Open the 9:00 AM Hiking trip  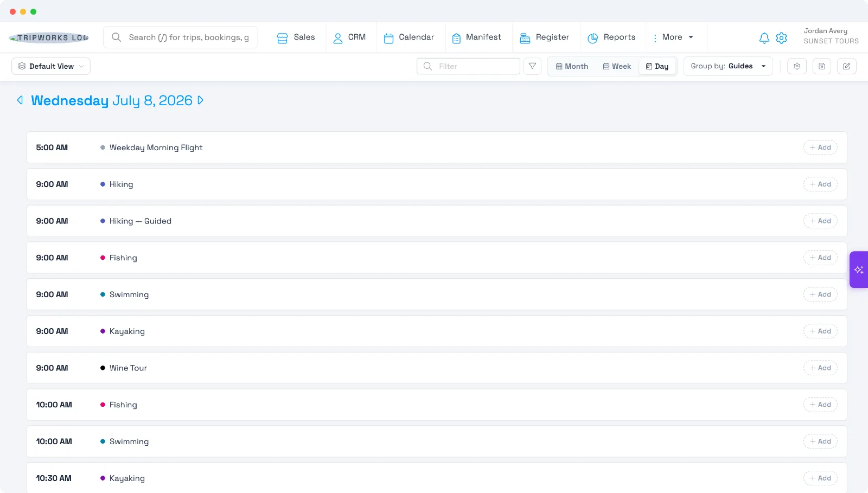[x=121, y=184]
